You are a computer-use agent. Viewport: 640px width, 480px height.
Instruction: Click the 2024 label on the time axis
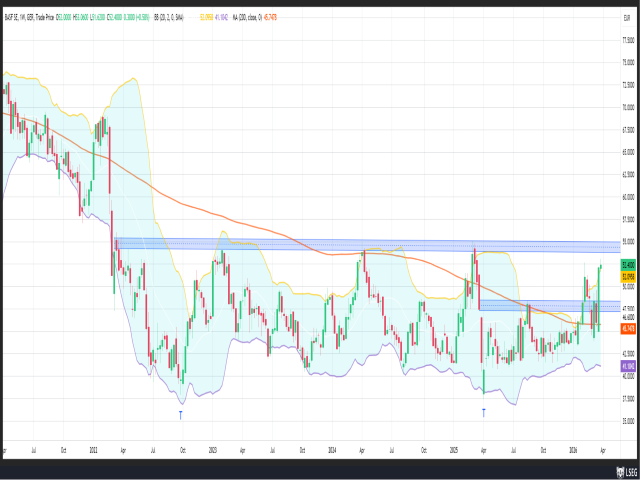point(332,449)
